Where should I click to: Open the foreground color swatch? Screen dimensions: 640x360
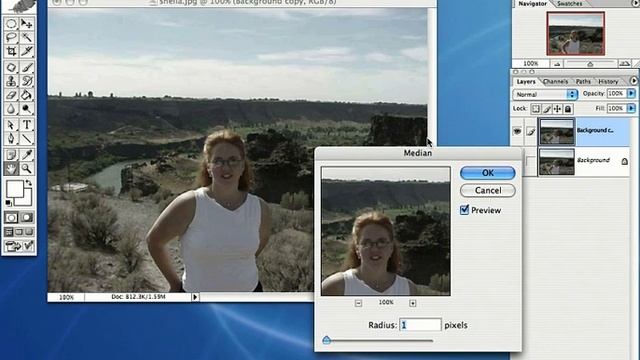[15, 189]
